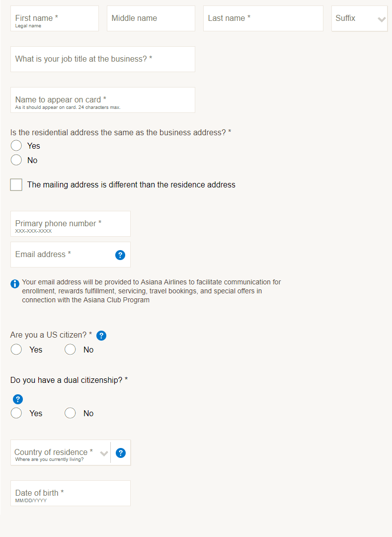Choose Yes for US citizen
The image size is (392, 537).
click(x=16, y=350)
